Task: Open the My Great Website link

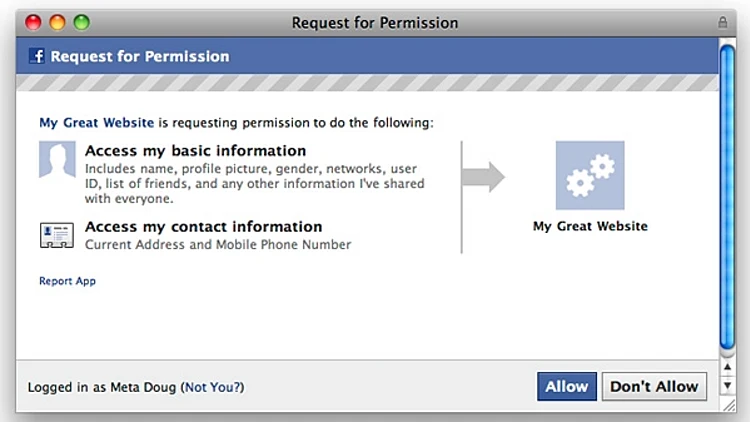Action: (x=96, y=123)
